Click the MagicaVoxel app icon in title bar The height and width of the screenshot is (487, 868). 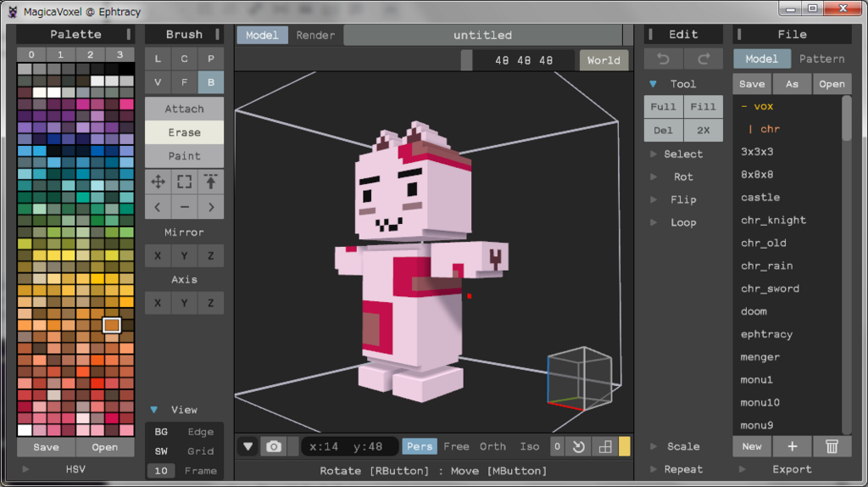[x=13, y=12]
